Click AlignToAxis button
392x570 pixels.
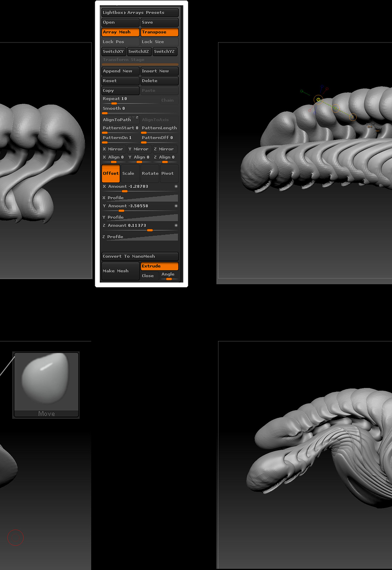tap(160, 120)
